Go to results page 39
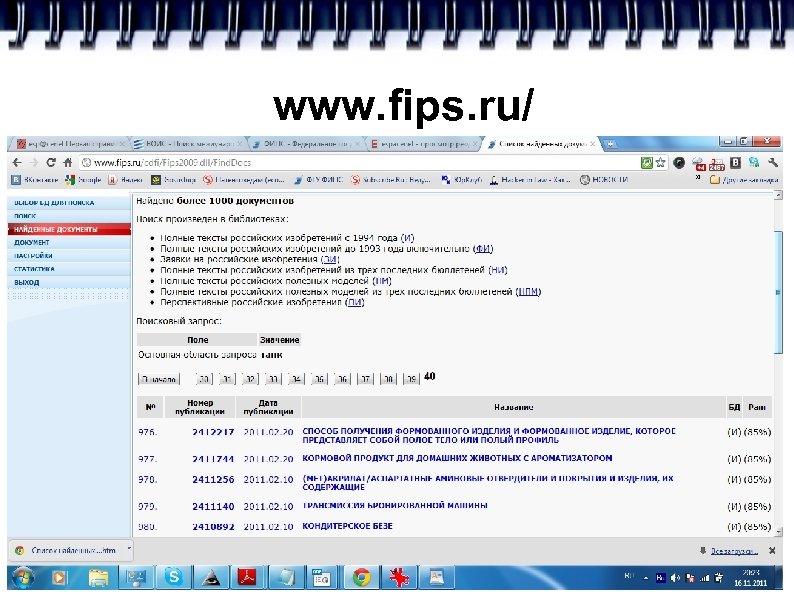This screenshot has width=794, height=595. 411,379
